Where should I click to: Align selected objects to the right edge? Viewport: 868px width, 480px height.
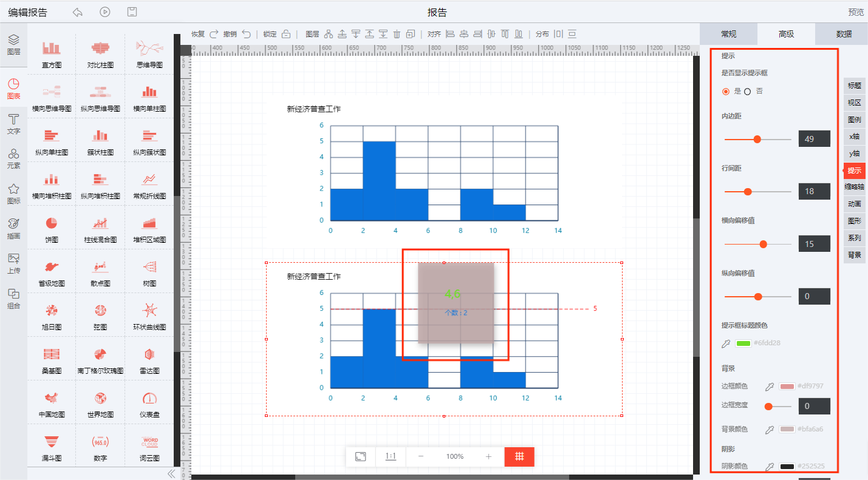[x=477, y=34]
